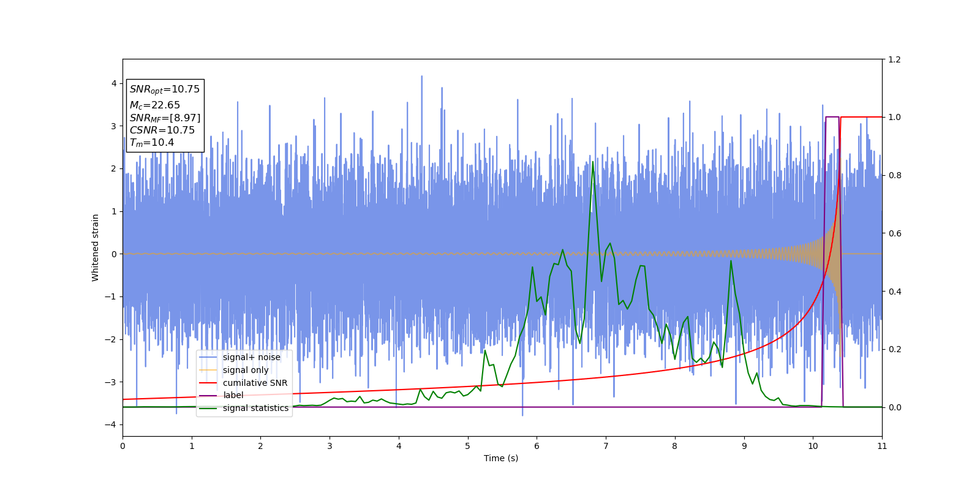Click x-axis tick label 11
Viewport: 980px width, 490px height.
882,446
